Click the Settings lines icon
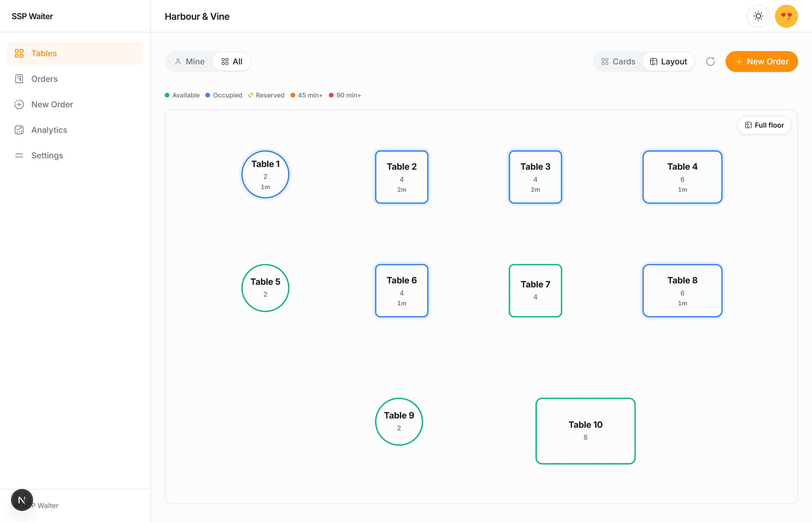 point(19,155)
